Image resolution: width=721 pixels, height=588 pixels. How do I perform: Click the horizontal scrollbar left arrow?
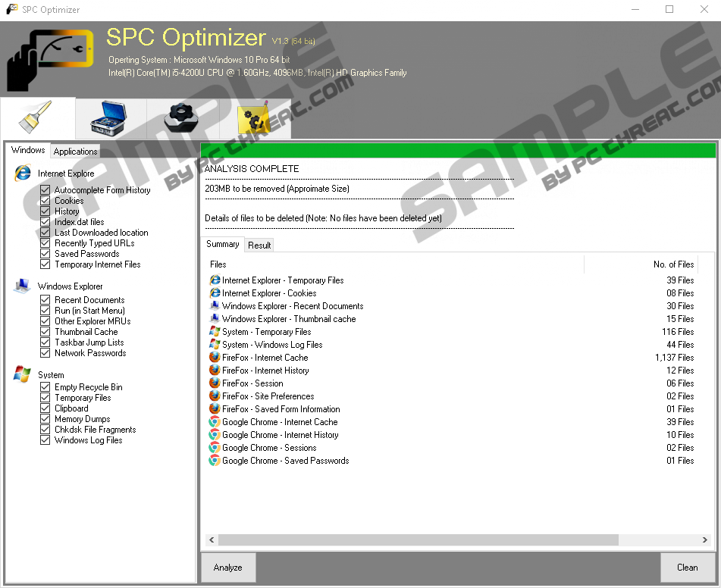pos(212,540)
